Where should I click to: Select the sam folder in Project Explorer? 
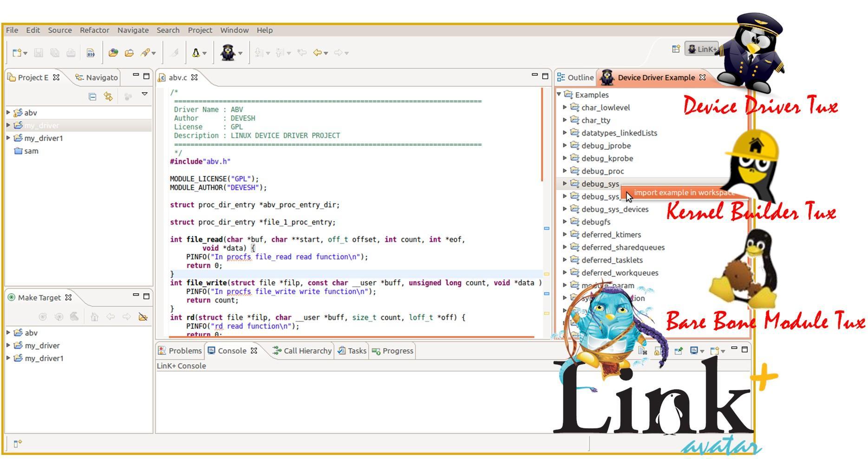pyautogui.click(x=31, y=151)
